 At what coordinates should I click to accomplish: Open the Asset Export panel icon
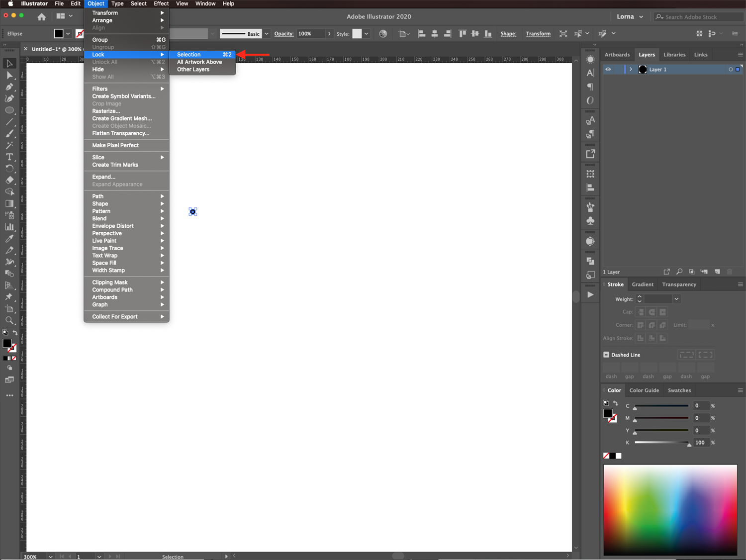590,154
